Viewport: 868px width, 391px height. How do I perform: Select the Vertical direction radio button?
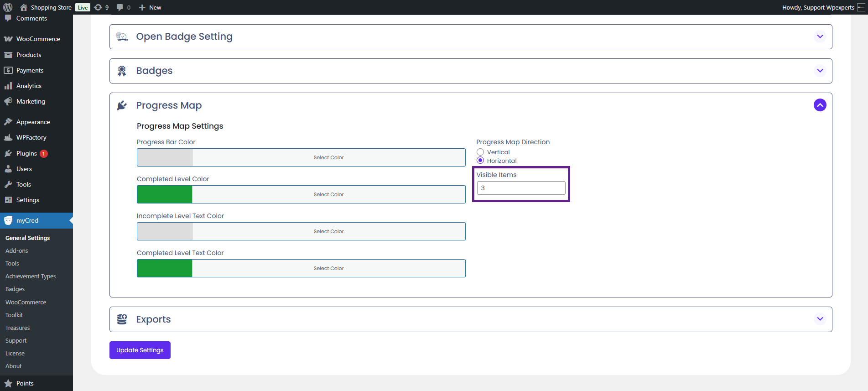coord(480,152)
